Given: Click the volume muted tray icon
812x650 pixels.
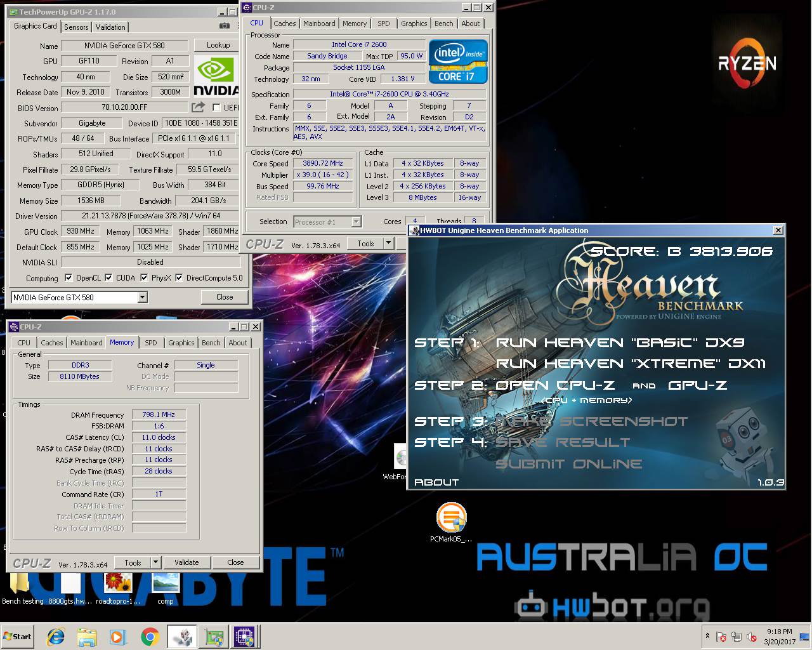Looking at the screenshot, I should (x=752, y=637).
